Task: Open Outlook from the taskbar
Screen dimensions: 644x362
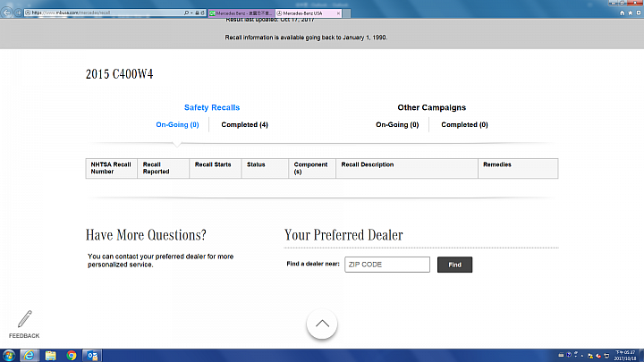Action: click(x=92, y=356)
